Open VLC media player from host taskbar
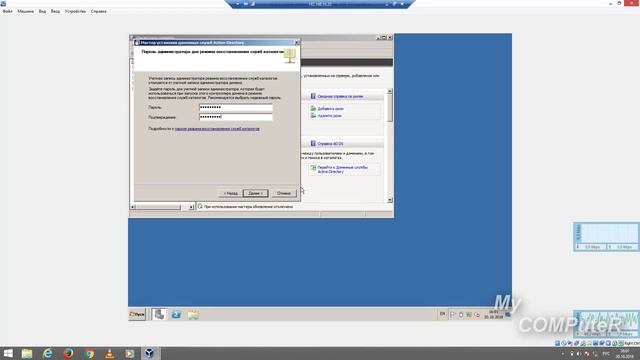The height and width of the screenshot is (360, 640). 109,353
